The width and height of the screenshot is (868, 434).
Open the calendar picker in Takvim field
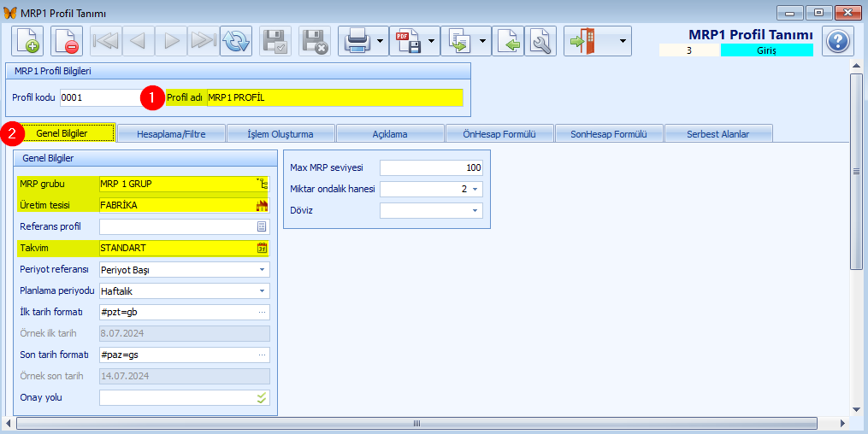[263, 248]
